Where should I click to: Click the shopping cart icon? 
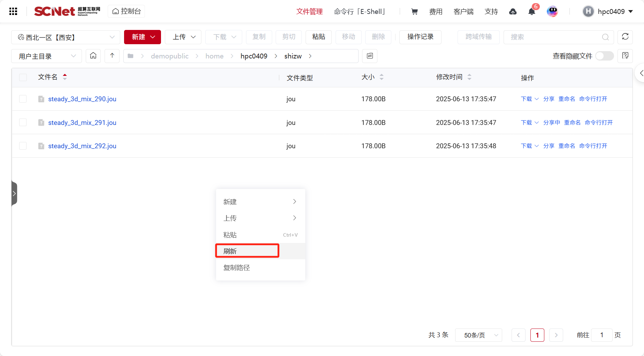(x=414, y=11)
